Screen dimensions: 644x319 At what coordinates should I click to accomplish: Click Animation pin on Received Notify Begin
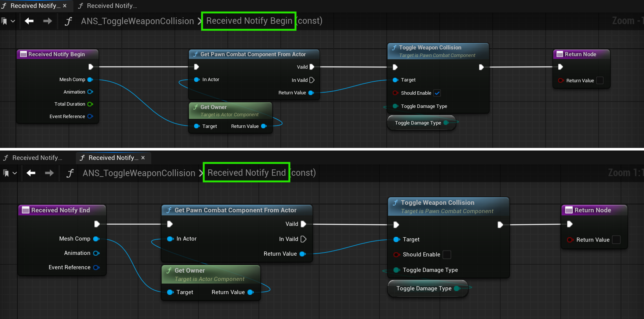(x=90, y=92)
